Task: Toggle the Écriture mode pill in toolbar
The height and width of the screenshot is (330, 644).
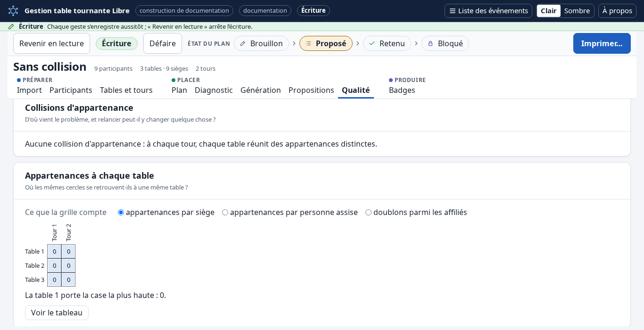Action: 116,43
